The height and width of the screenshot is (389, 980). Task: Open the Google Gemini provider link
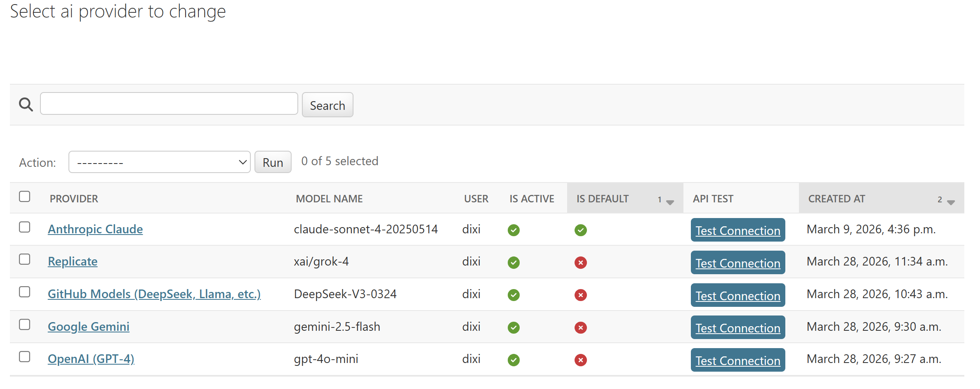coord(89,327)
